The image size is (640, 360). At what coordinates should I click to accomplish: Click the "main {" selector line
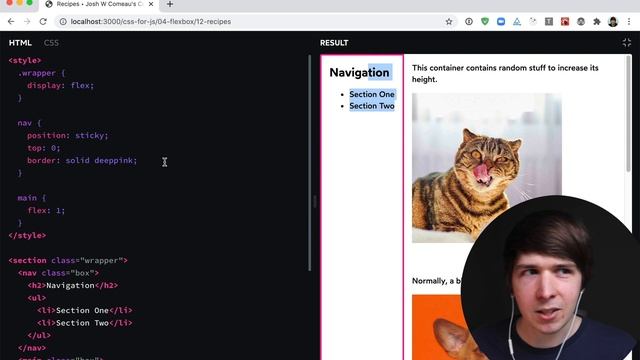(32, 198)
